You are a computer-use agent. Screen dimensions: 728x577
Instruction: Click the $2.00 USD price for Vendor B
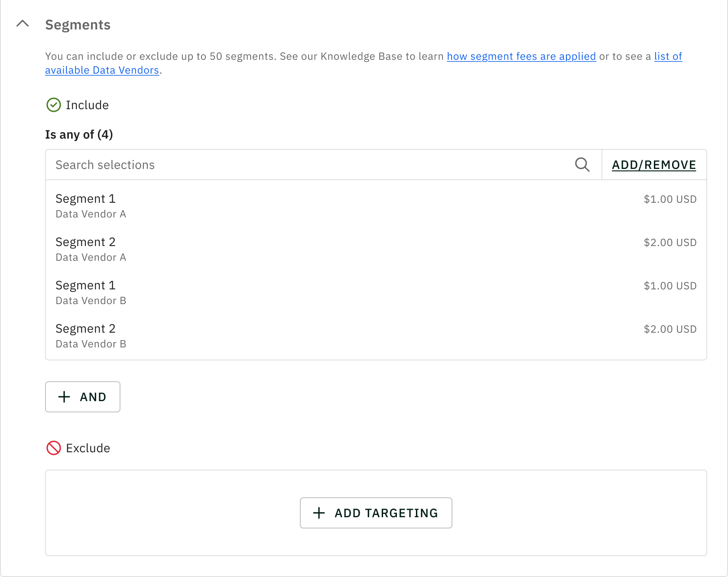(670, 329)
